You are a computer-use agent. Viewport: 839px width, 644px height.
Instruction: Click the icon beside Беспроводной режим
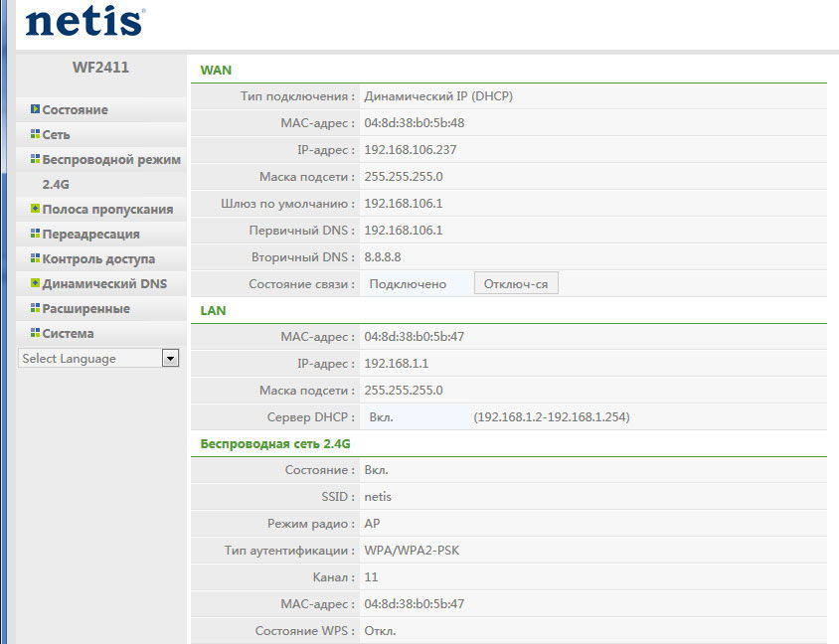pos(35,159)
